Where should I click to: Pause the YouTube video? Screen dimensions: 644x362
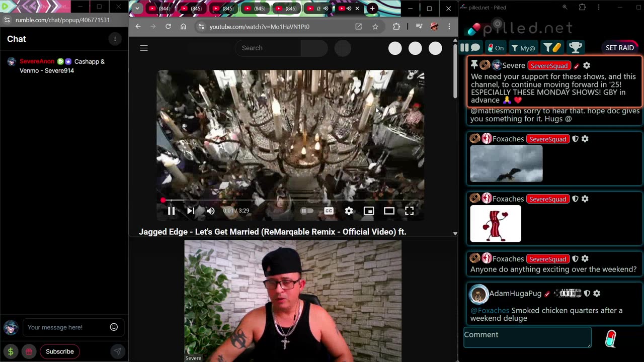pyautogui.click(x=171, y=211)
